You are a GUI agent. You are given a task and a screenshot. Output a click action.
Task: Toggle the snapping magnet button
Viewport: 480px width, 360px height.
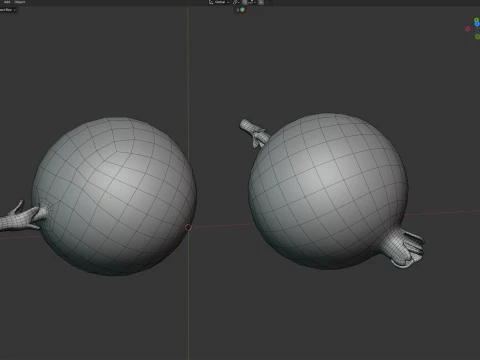click(245, 2)
